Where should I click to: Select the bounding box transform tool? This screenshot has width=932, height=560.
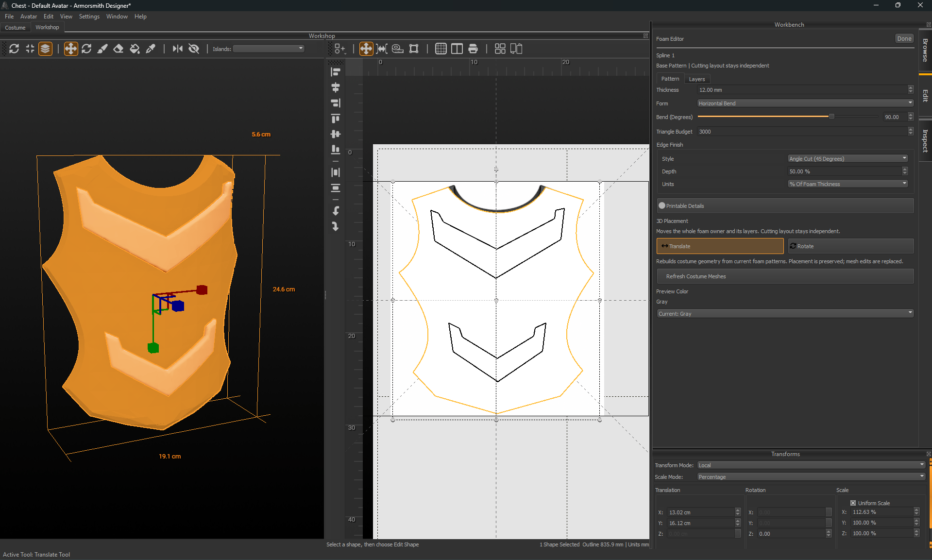pyautogui.click(x=414, y=49)
